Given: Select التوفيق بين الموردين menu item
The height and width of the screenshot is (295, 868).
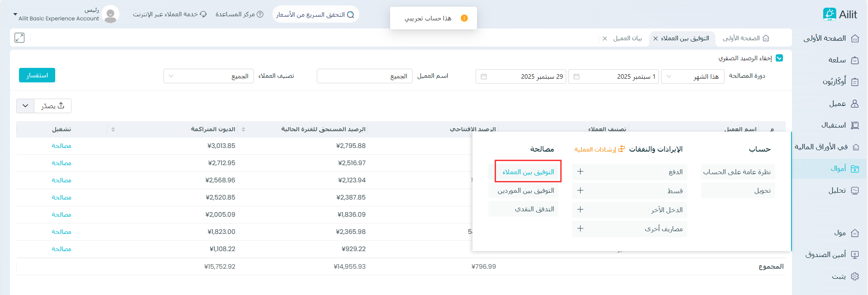Looking at the screenshot, I should [x=525, y=190].
